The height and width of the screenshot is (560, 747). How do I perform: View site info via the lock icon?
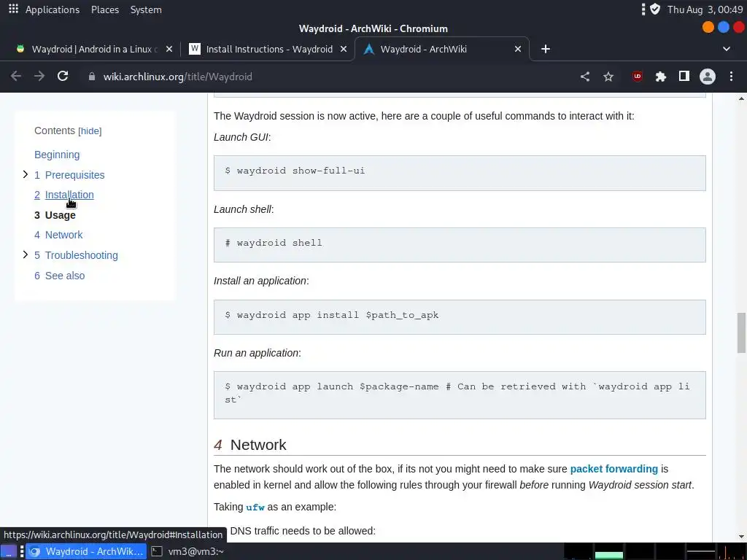coord(91,77)
